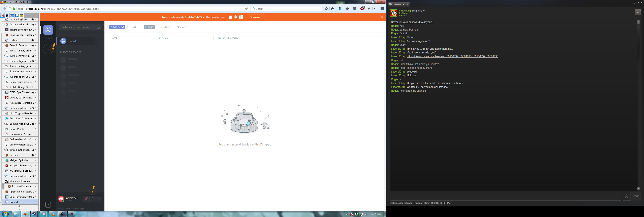The height and width of the screenshot is (217, 644).
Task: Click the discordapp.com link in Steam chat
Action: pos(452,56)
